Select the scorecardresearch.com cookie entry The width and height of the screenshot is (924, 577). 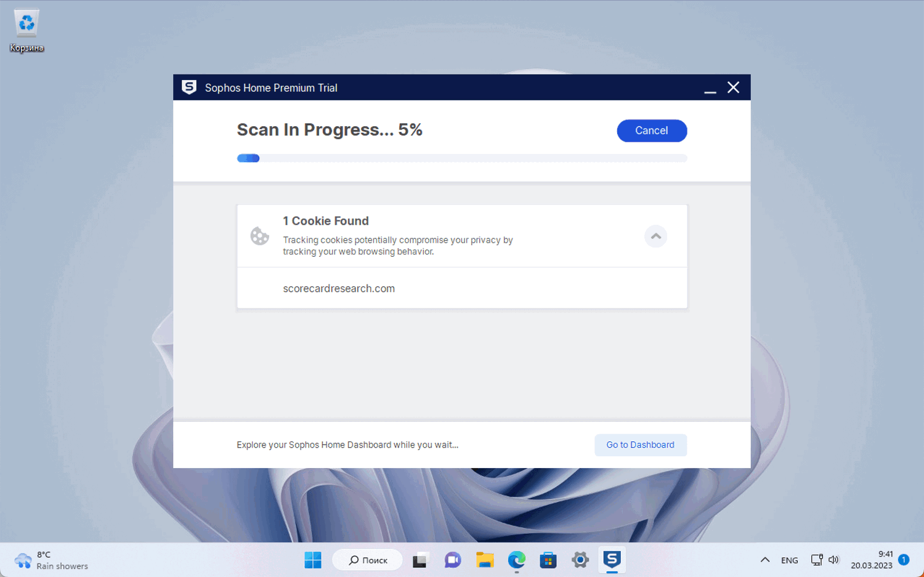[x=462, y=288]
